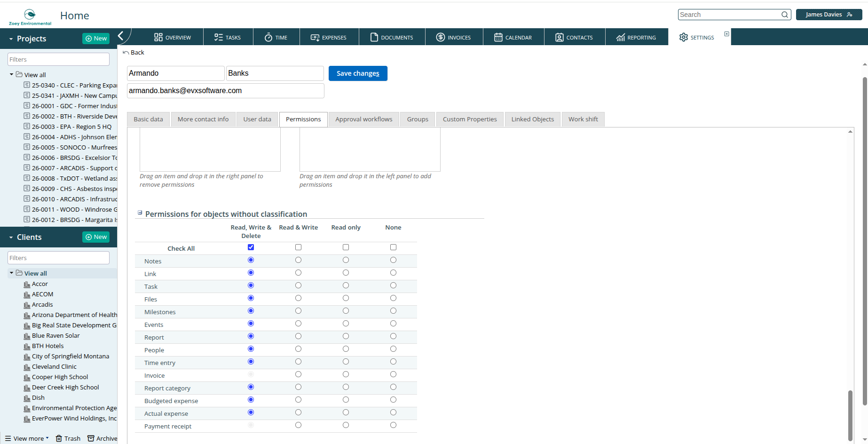Collapse Permissions for objects without classification section
The width and height of the screenshot is (868, 444).
140,213
